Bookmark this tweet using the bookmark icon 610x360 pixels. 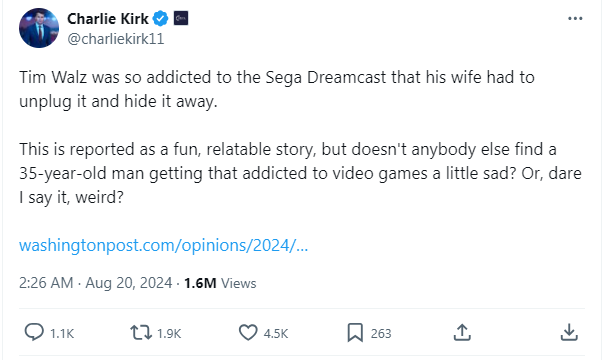pyautogui.click(x=355, y=333)
